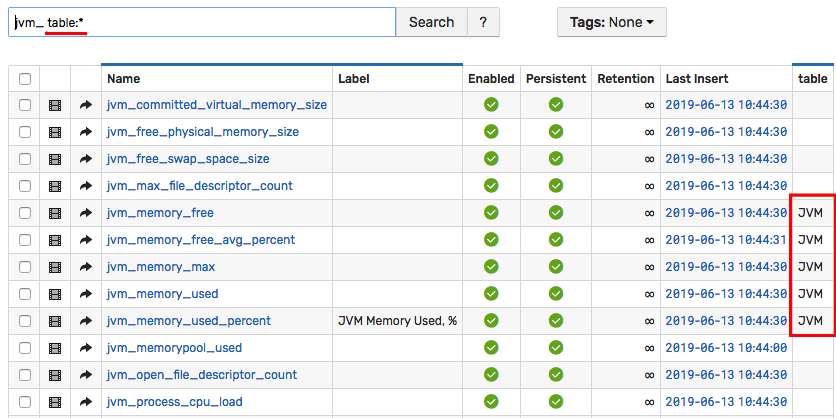The width and height of the screenshot is (836, 418).
Task: Sort by the Name column header
Action: 124,79
